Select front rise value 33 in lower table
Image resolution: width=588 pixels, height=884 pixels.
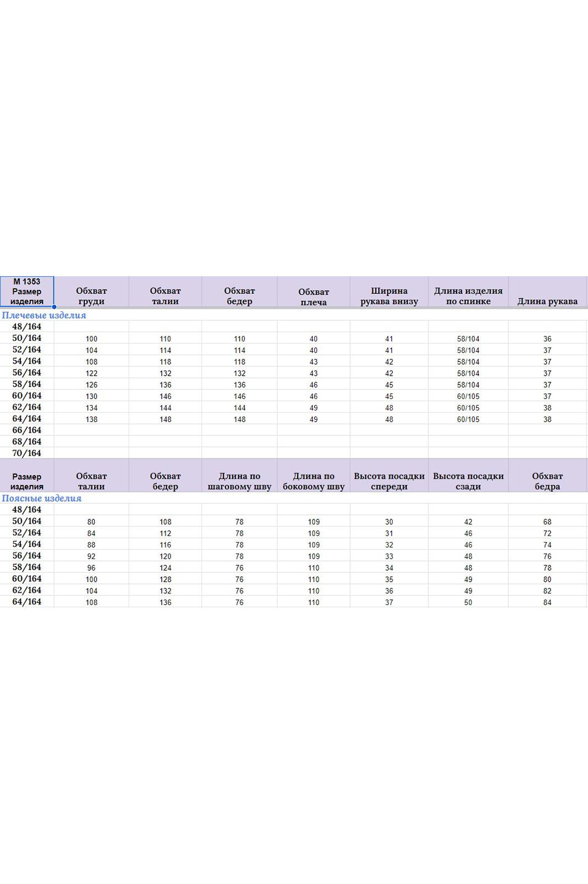[389, 556]
